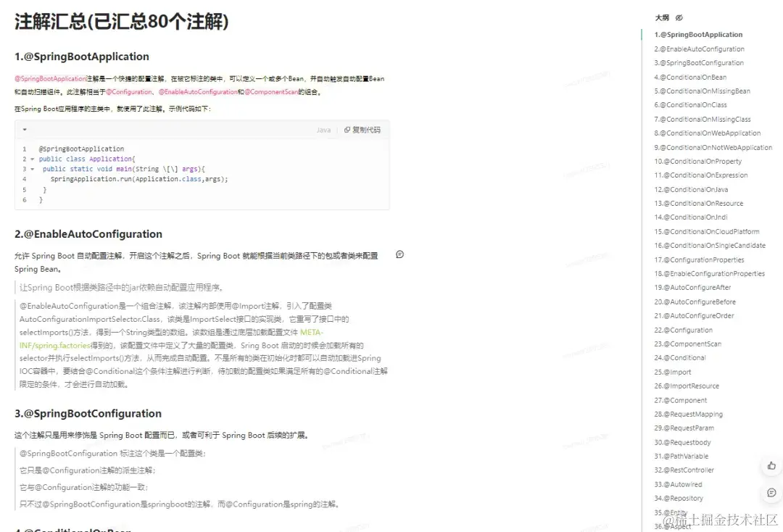The image size is (783, 532).
Task: Click the thumbs-up like icon
Action: click(x=771, y=465)
